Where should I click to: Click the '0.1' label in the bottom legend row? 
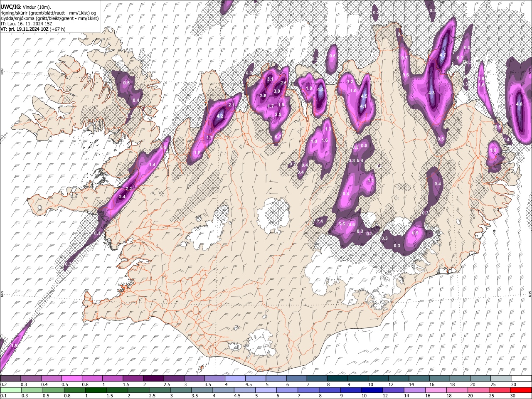point(3,396)
